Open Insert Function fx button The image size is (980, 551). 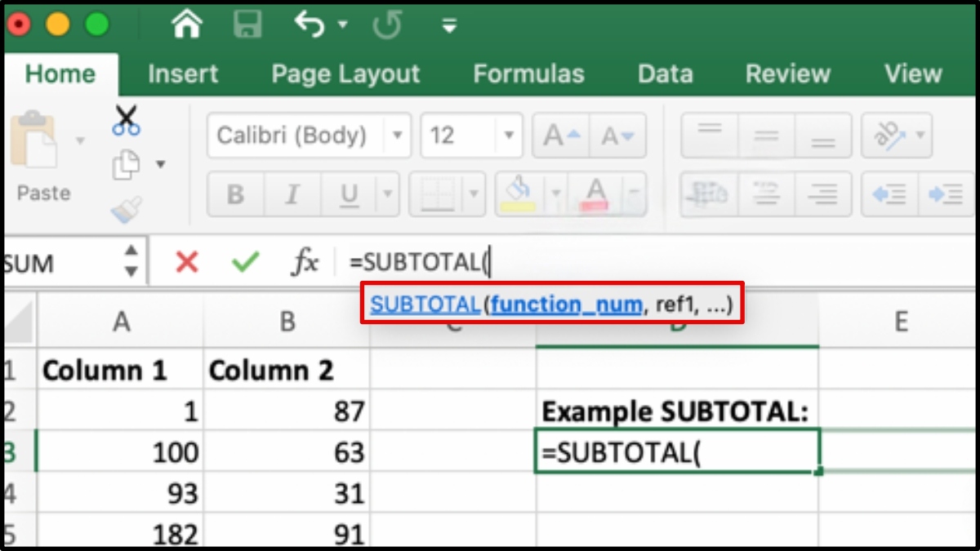point(305,262)
